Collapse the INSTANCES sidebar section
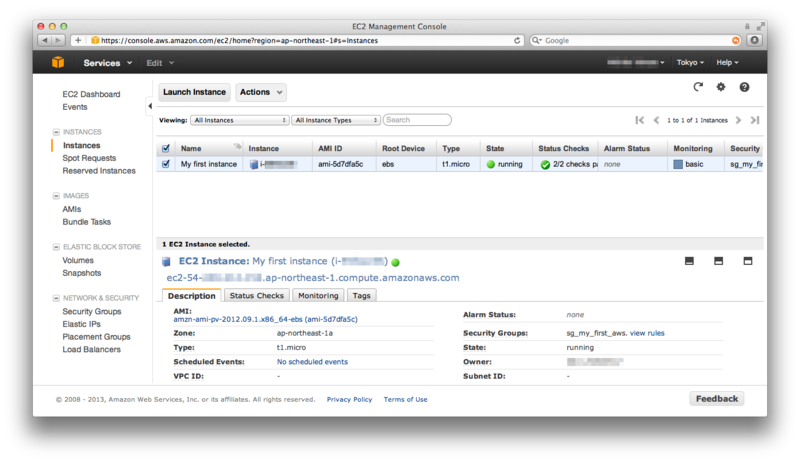Screen dimensions: 800x462 (56, 132)
